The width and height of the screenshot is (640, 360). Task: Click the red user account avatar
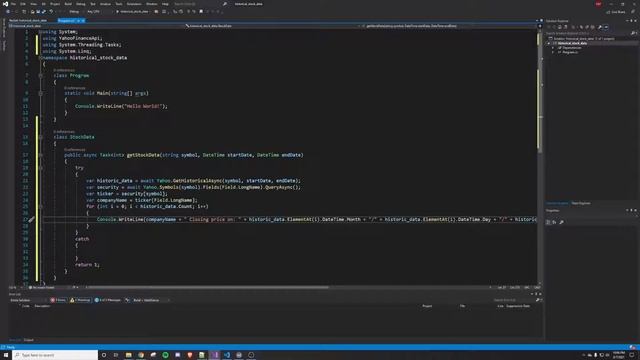click(598, 4)
